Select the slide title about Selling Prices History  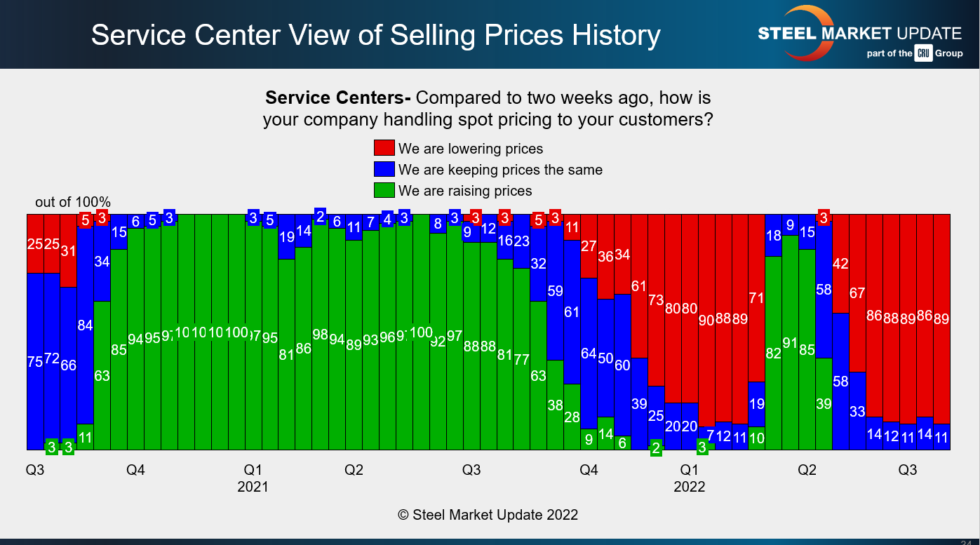375,35
